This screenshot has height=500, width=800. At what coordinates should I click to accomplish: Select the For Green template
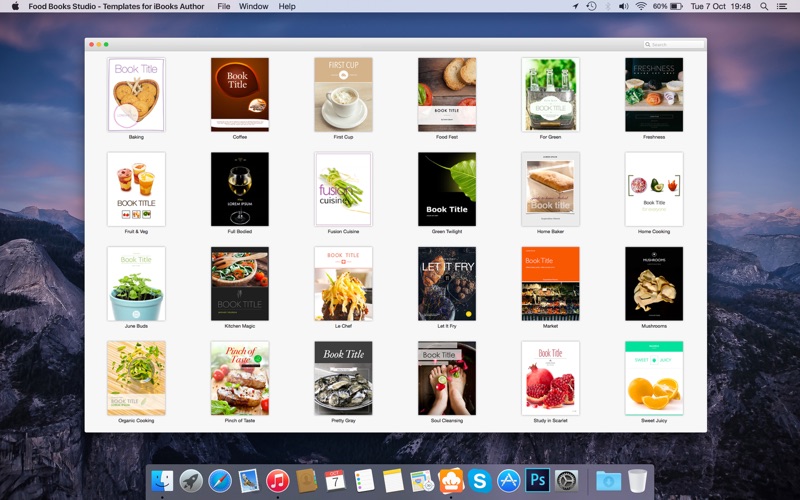tap(551, 94)
